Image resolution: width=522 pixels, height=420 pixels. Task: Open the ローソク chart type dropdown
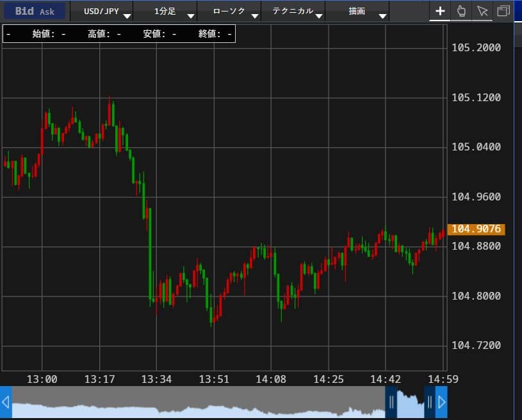pyautogui.click(x=229, y=12)
